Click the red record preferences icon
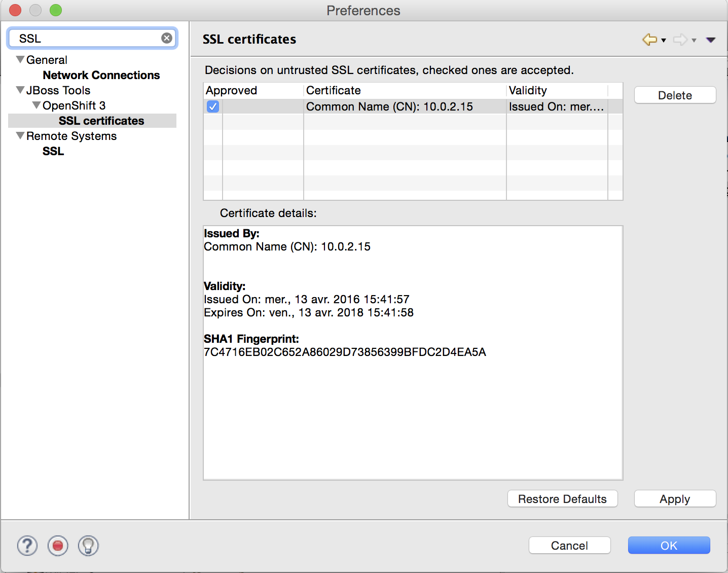The width and height of the screenshot is (728, 573). pyautogui.click(x=58, y=546)
